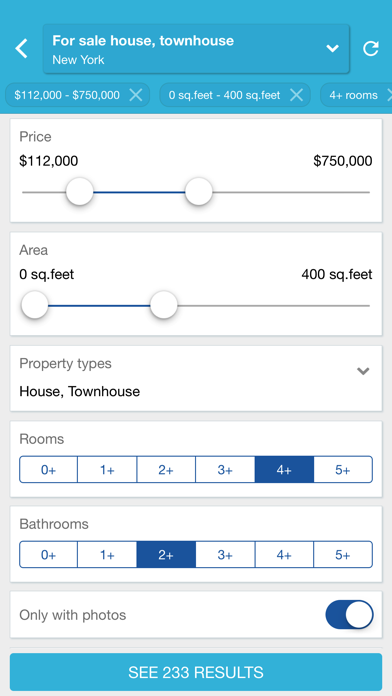Select 5+ in the Bathrooms row

pos(343,554)
